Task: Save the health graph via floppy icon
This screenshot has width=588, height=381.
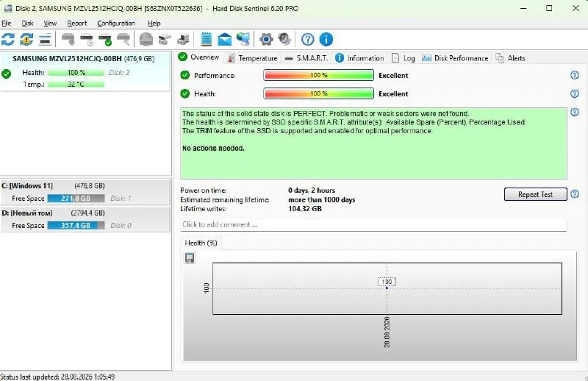Action: pyautogui.click(x=190, y=258)
